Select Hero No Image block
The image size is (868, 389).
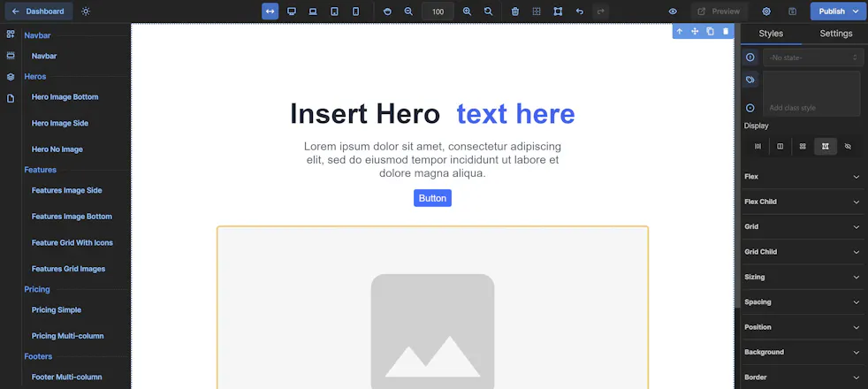coord(57,149)
